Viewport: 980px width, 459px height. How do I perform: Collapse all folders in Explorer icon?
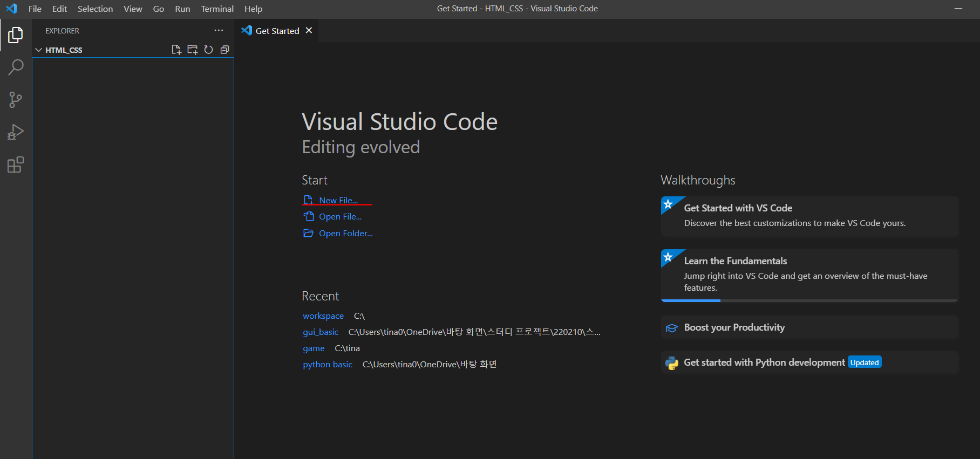pos(224,50)
